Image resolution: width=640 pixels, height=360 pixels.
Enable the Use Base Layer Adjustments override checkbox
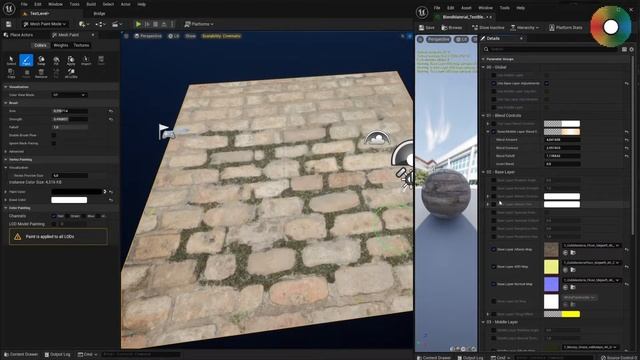coord(493,83)
